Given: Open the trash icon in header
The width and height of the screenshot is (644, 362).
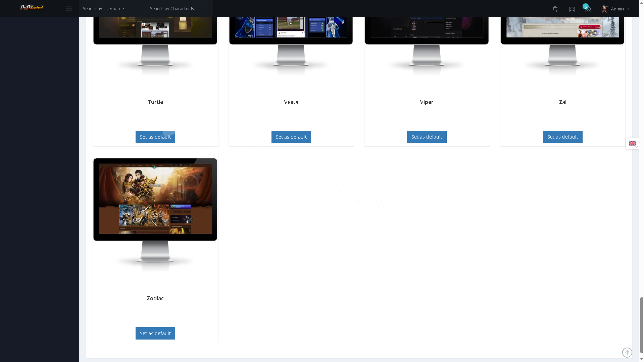Looking at the screenshot, I should pos(555,9).
